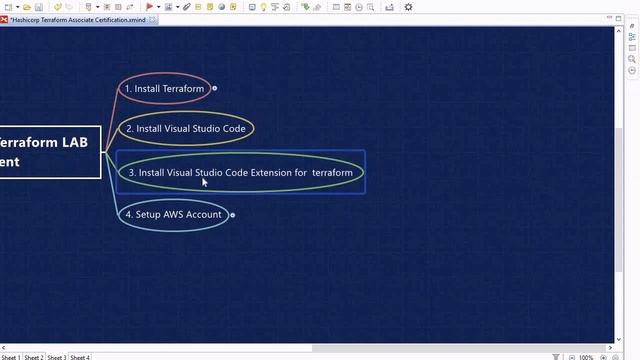This screenshot has width=640, height=360.
Task: Switch to the Sheet 1 tab
Action: (11, 357)
